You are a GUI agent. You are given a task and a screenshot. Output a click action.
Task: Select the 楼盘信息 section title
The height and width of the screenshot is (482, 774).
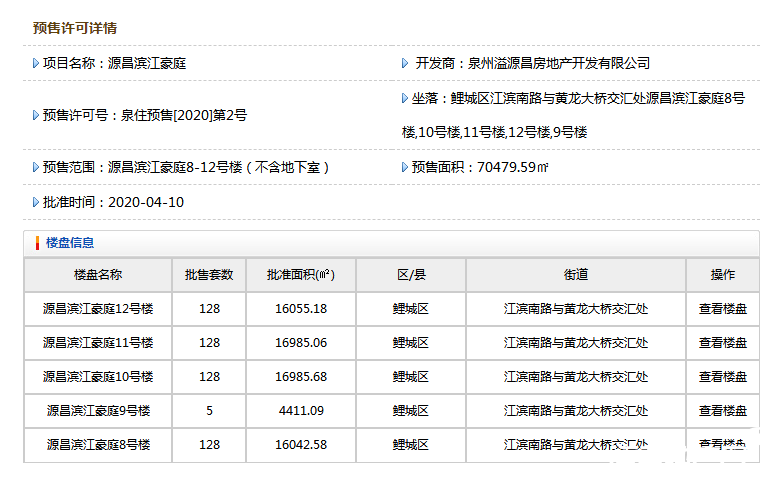70,243
